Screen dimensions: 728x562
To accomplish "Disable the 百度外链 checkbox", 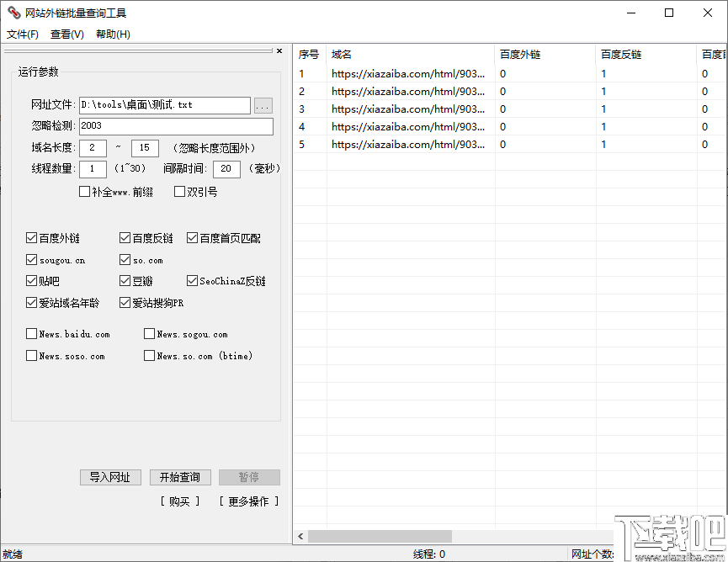I will point(31,238).
